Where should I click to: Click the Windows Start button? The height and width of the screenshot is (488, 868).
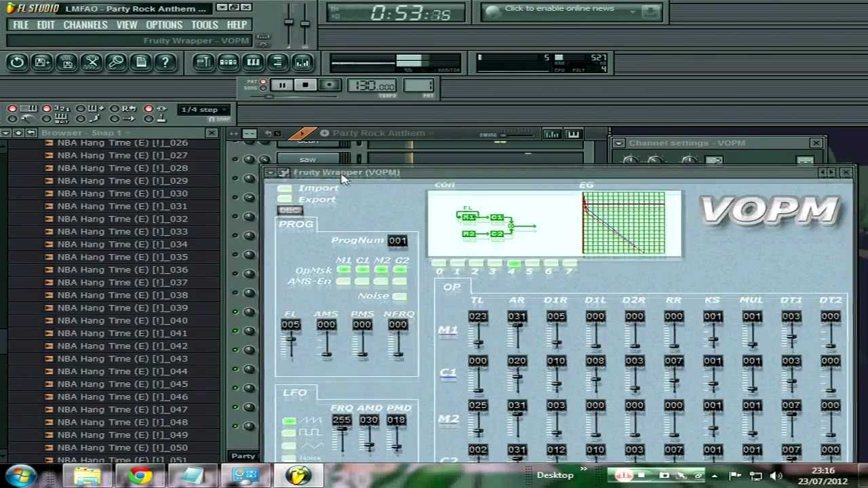[x=20, y=474]
